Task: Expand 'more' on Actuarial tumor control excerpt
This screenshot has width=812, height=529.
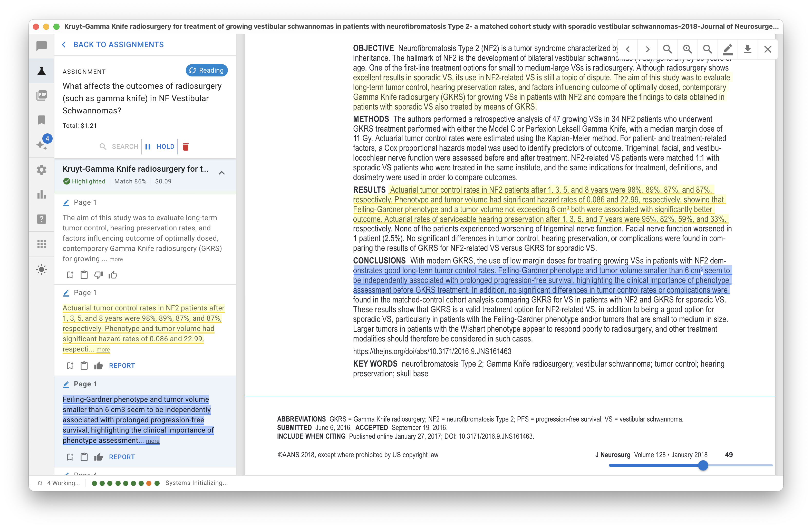Action: (103, 350)
